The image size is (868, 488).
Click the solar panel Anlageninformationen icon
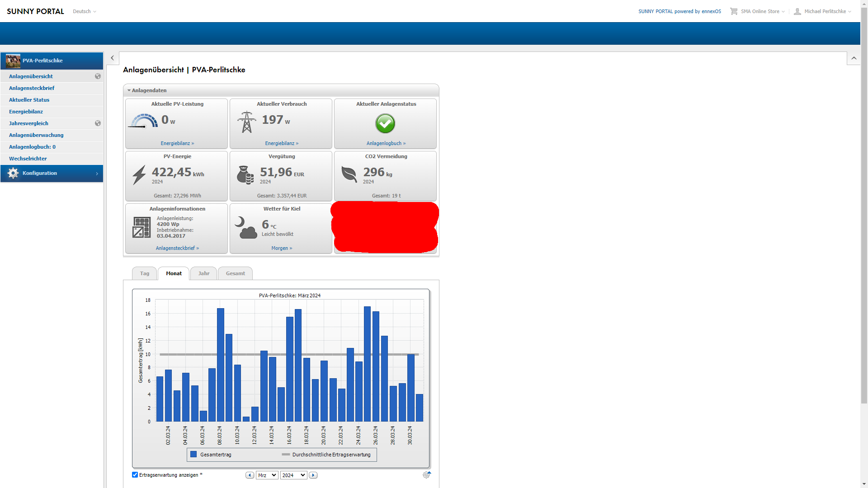pos(142,227)
